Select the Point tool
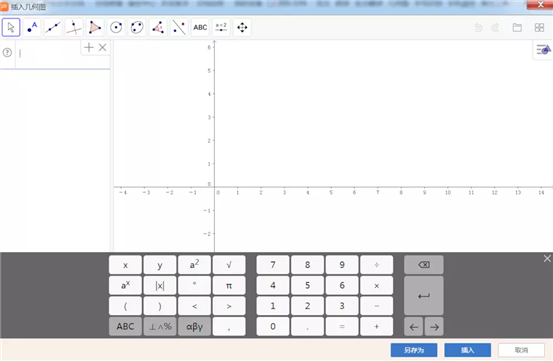 (32, 28)
